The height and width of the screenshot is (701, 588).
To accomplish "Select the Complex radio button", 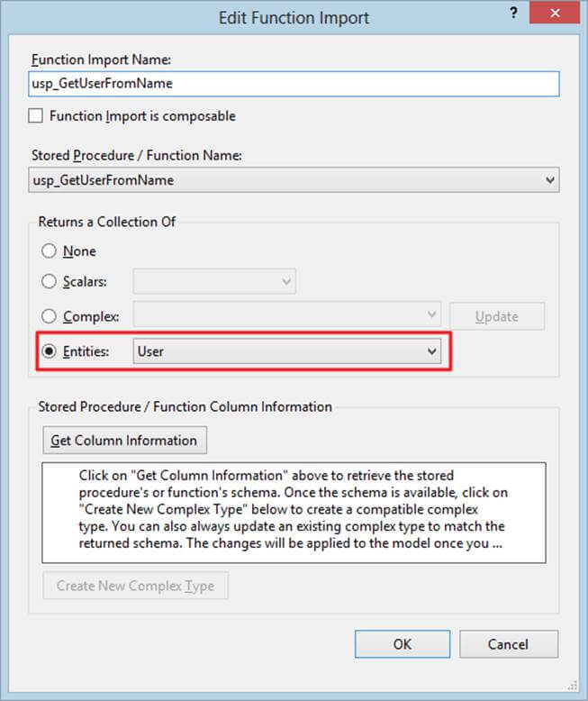I will (50, 316).
